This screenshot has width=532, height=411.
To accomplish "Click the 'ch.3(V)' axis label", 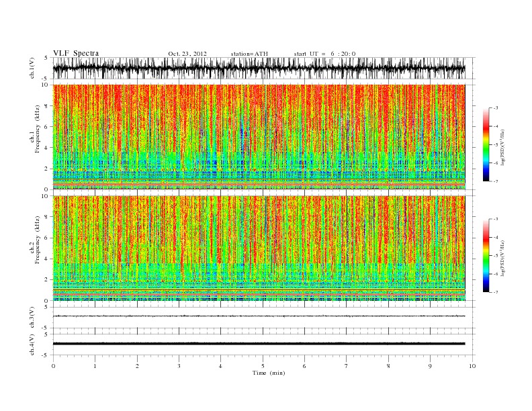I will point(32,318).
